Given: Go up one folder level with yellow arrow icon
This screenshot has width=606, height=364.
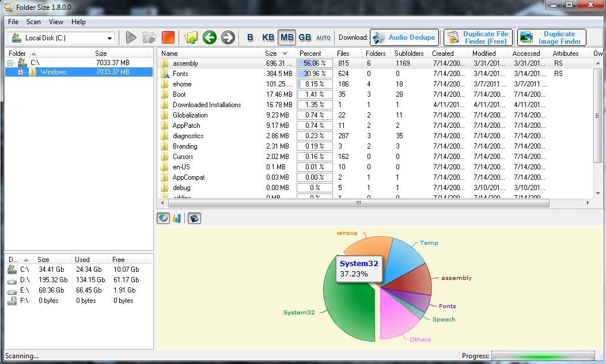Looking at the screenshot, I should pyautogui.click(x=192, y=37).
